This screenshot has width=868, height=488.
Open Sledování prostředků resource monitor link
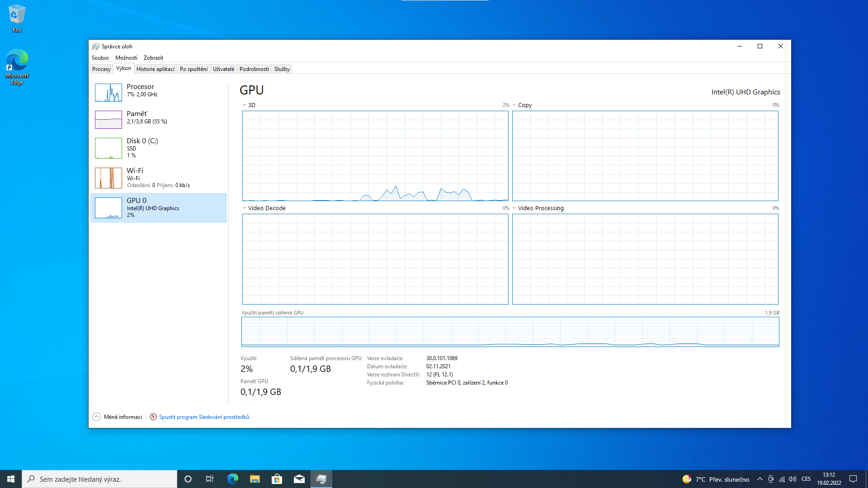coord(204,417)
